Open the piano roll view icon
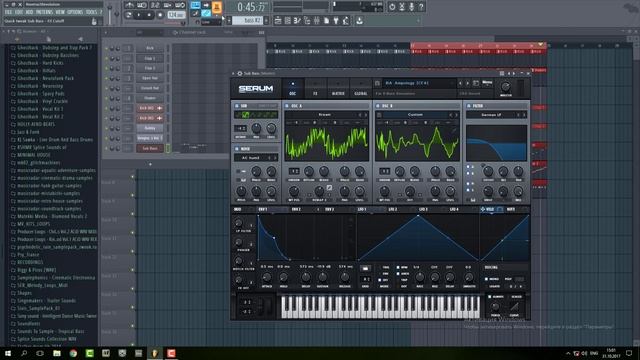640x360 pixels. [x=297, y=21]
